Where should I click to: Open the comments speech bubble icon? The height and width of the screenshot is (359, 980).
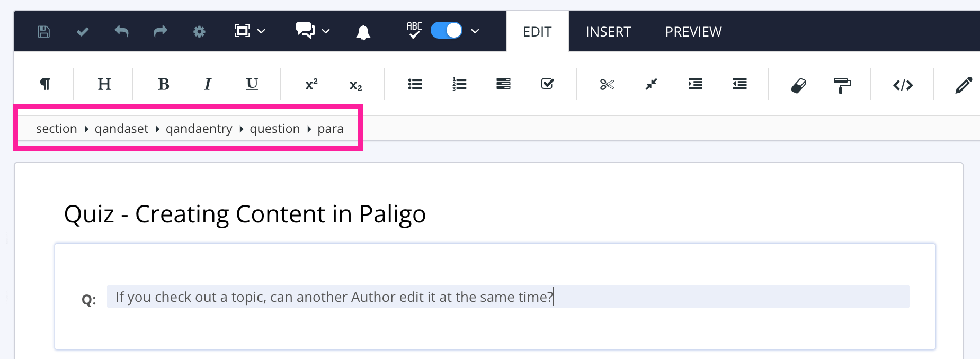tap(306, 31)
